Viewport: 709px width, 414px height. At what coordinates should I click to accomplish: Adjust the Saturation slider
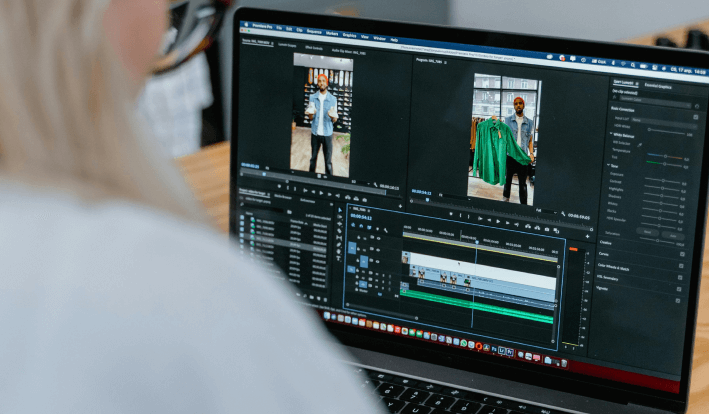click(x=657, y=240)
